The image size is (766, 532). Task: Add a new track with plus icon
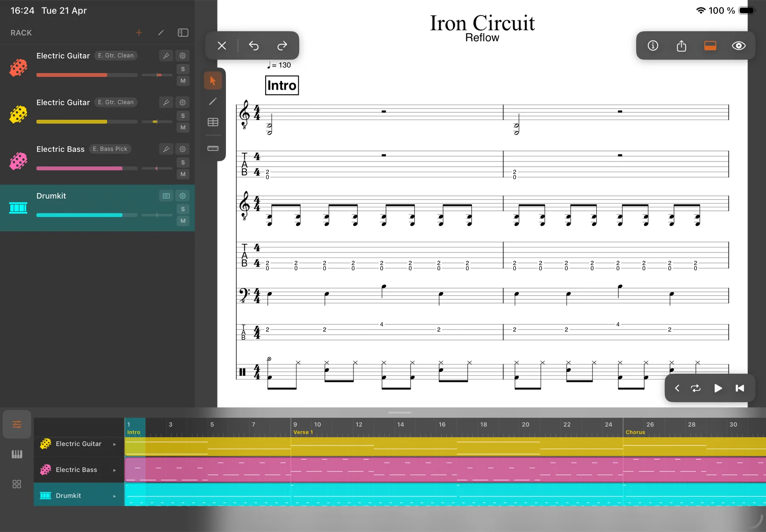139,33
